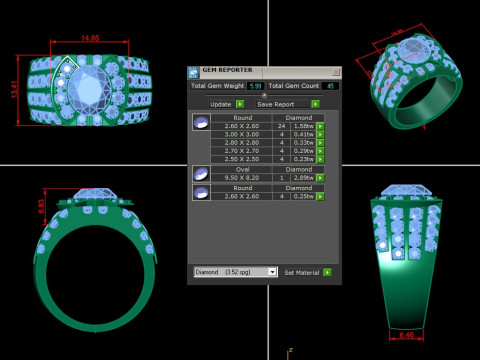Select the 3.00 X 3.00 size cell
Screen dimensions: 480x360
tap(242, 135)
